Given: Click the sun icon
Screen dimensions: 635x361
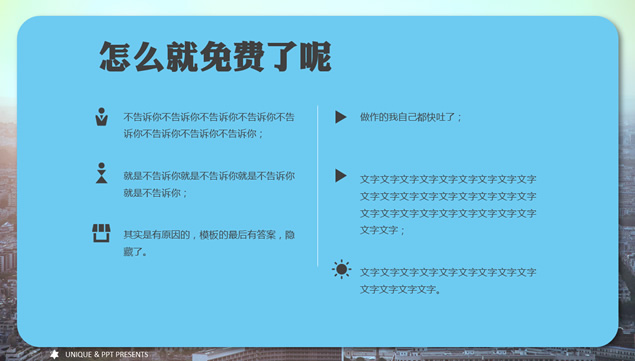Looking at the screenshot, I should [x=341, y=269].
